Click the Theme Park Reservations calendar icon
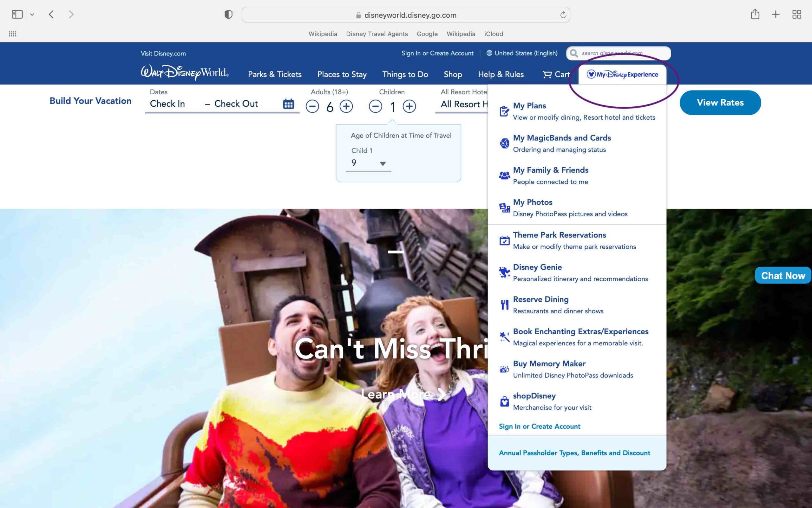The height and width of the screenshot is (508, 812). click(x=504, y=241)
